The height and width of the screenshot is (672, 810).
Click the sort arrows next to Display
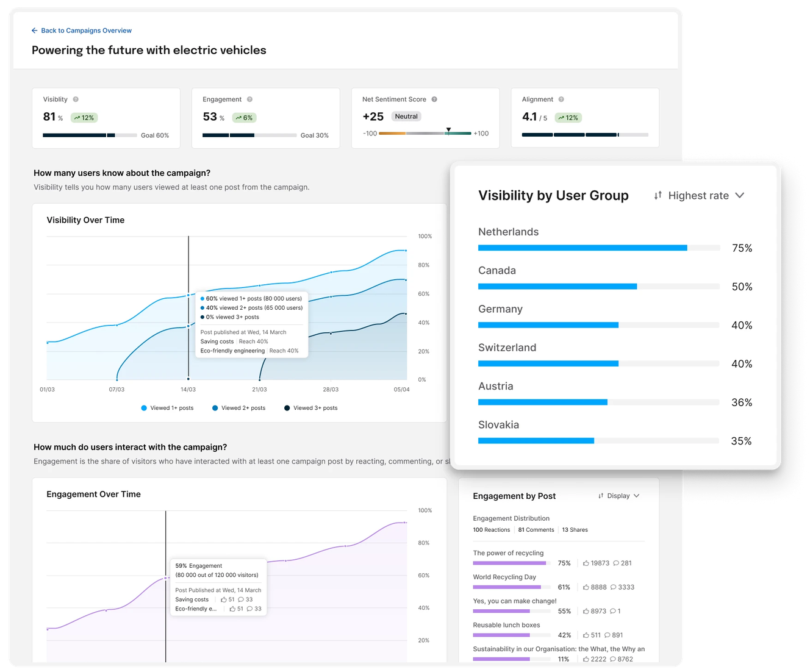[x=601, y=496]
